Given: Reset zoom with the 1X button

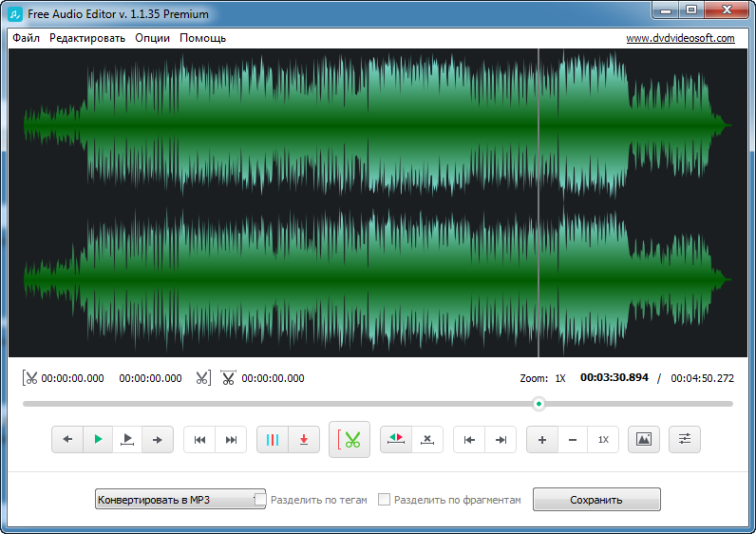Looking at the screenshot, I should (x=603, y=439).
